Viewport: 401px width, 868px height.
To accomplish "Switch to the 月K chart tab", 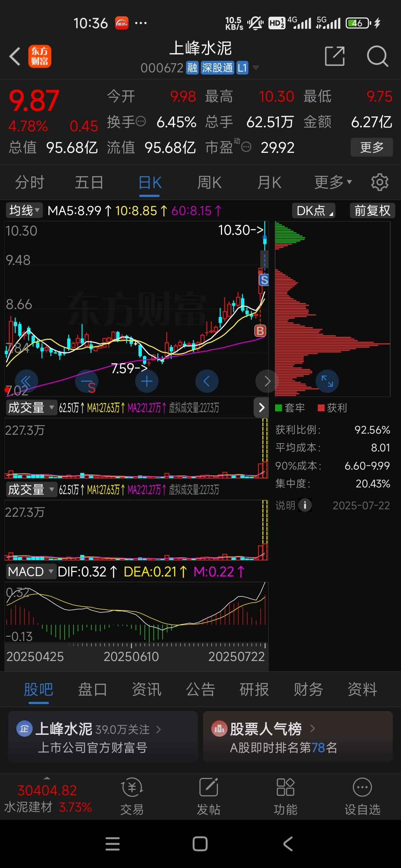I will click(x=270, y=183).
